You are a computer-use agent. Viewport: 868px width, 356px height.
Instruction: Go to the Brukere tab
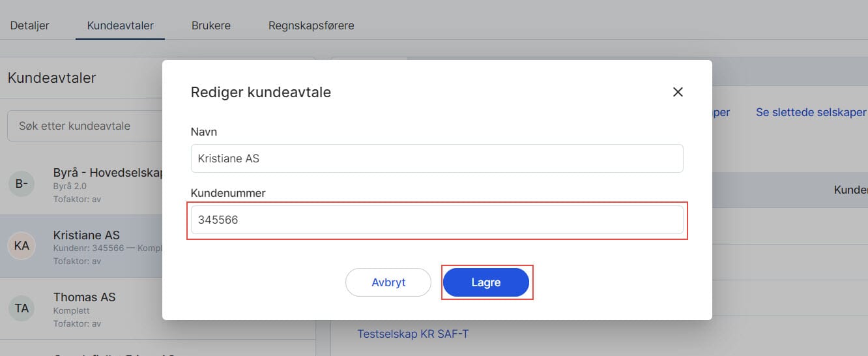pos(210,25)
